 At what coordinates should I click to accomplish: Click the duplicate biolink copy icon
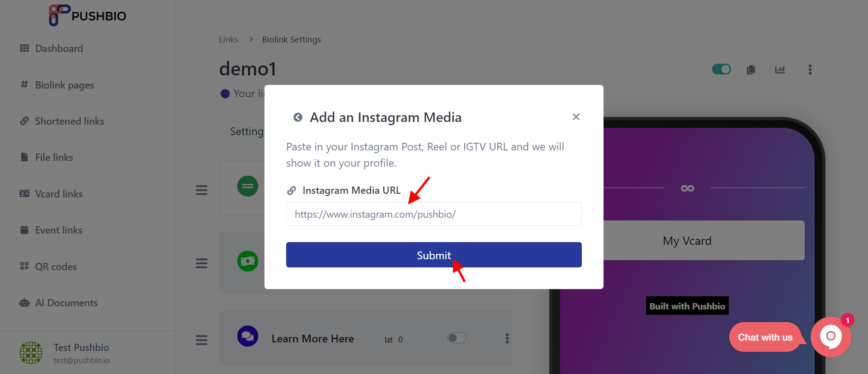[751, 70]
